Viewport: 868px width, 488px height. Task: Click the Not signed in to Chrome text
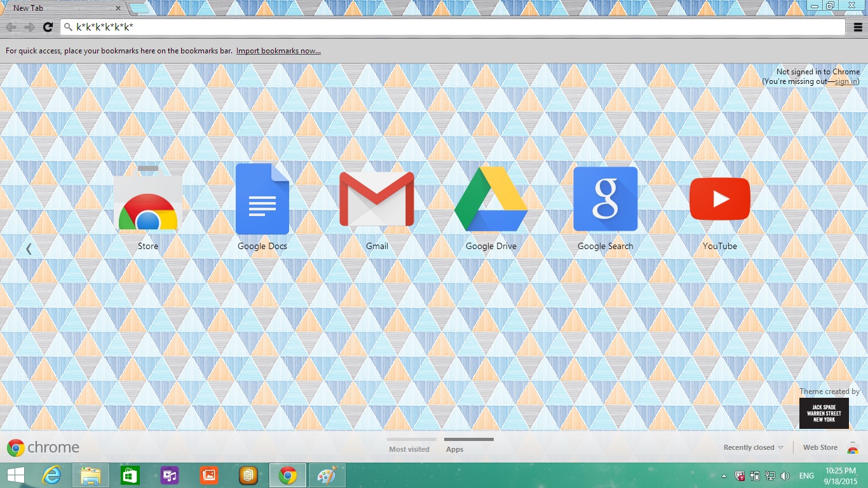point(818,72)
